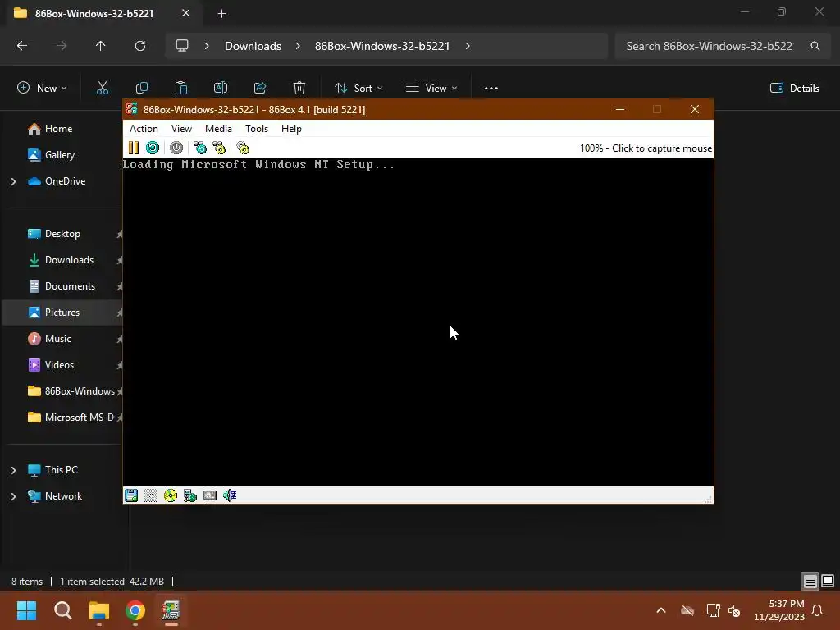Click the floppy disk drive status icon
This screenshot has width=840, height=630.
pyautogui.click(x=131, y=495)
